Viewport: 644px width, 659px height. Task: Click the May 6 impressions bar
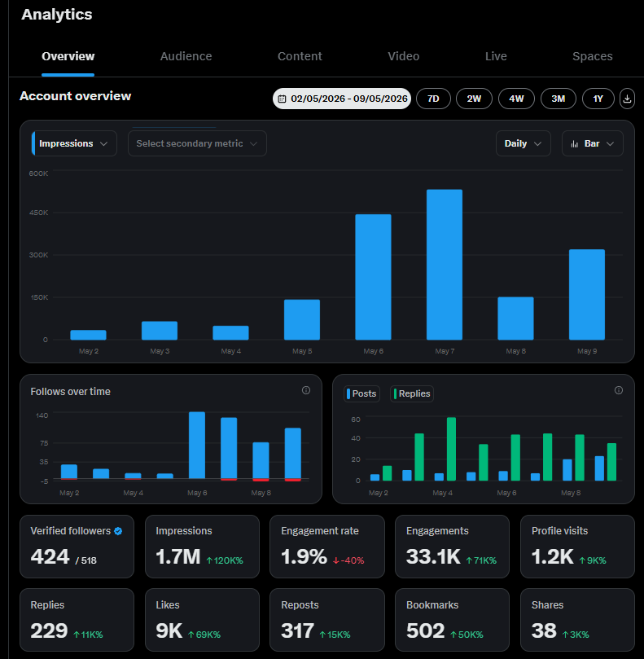373,277
